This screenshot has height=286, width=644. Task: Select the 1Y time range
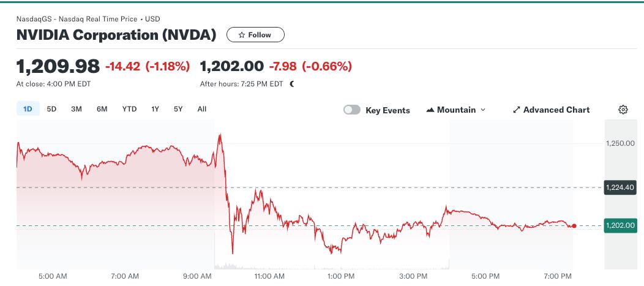pyautogui.click(x=155, y=109)
